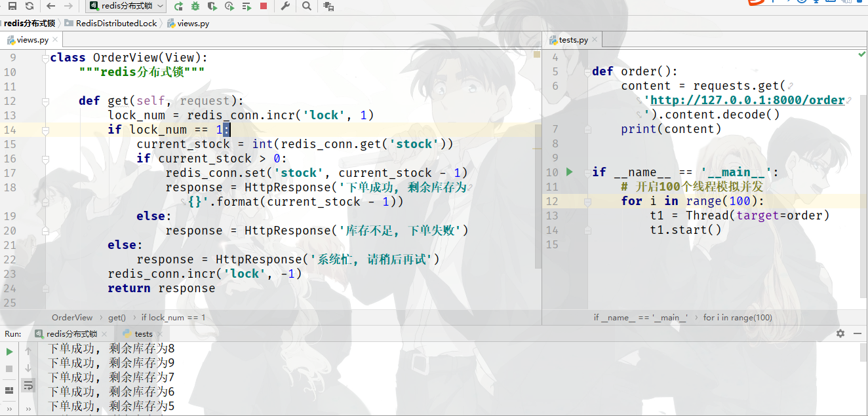Navigate forward with the right arrow
The height and width of the screenshot is (416, 868).
[x=69, y=6]
